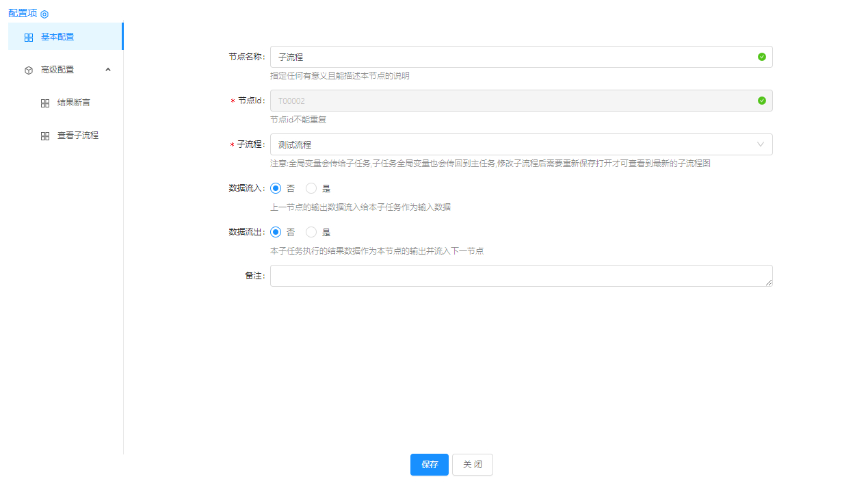
Task: Click the 关闭 button
Action: coord(473,465)
